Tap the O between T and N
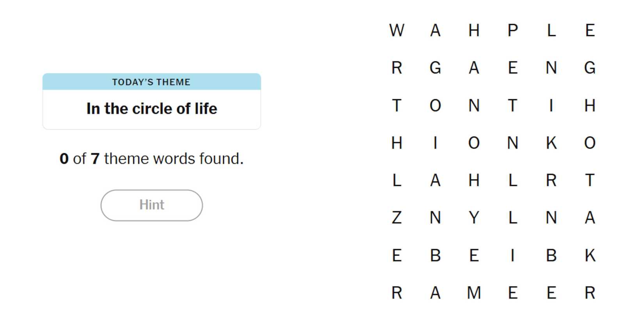This screenshot has height=322, width=644. [x=435, y=105]
